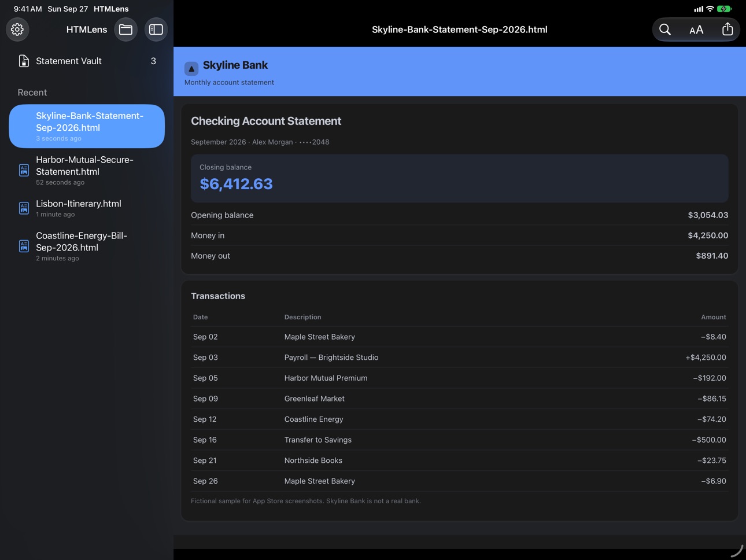Click the Transfer to Savings description
This screenshot has width=746, height=560.
click(318, 440)
